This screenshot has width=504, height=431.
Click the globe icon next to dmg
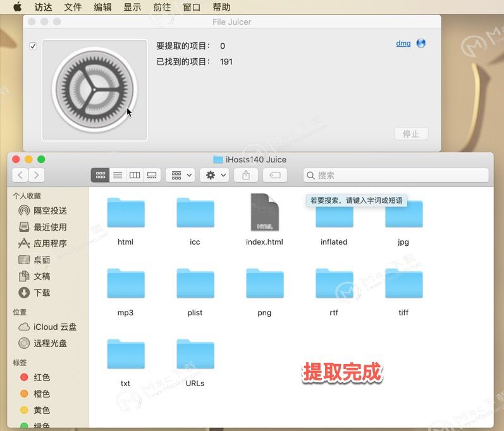421,43
